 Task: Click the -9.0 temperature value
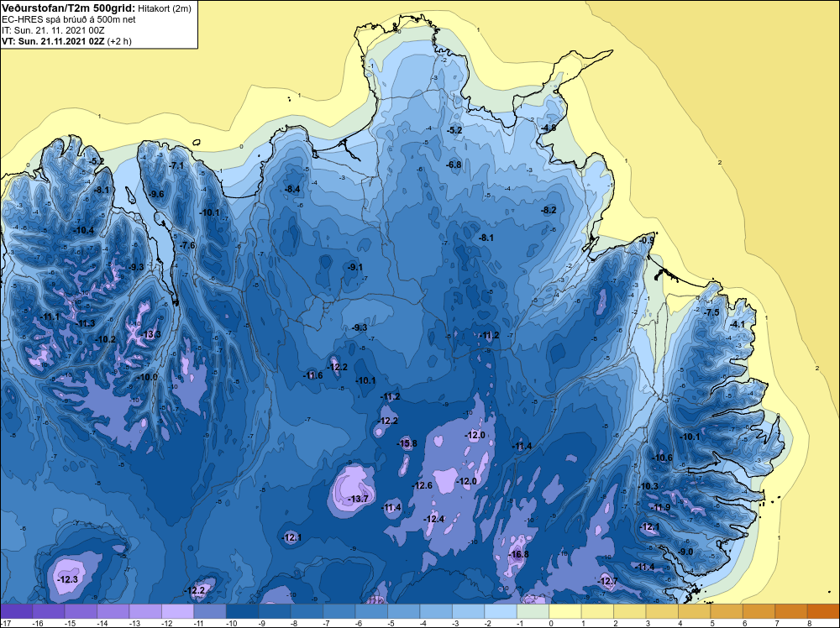685,552
